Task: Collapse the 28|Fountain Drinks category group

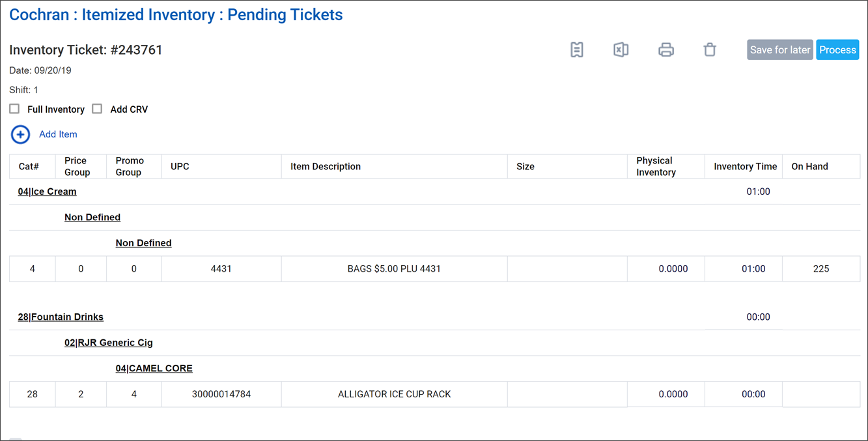Action: pyautogui.click(x=61, y=317)
